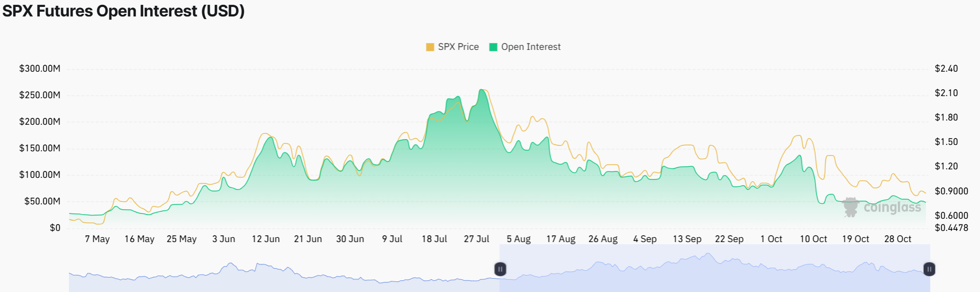This screenshot has height=292, width=980.
Task: Click the $300.00M left axis label
Action: pos(40,68)
